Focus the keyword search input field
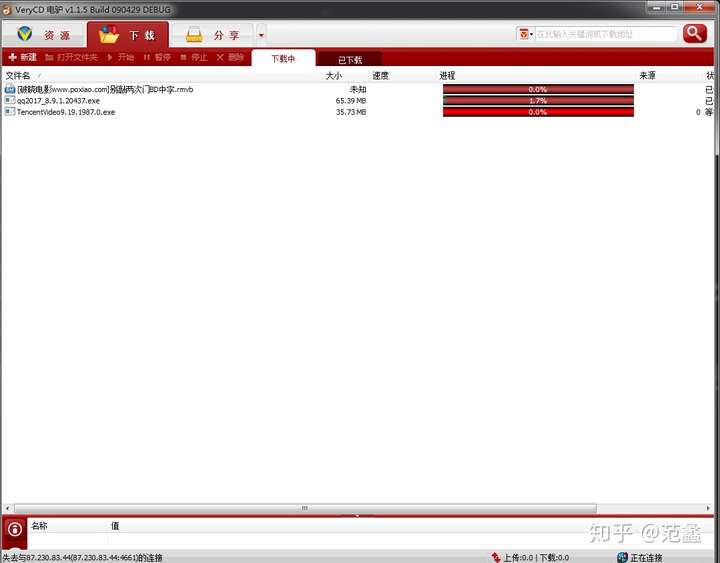720x563 pixels. click(x=606, y=34)
